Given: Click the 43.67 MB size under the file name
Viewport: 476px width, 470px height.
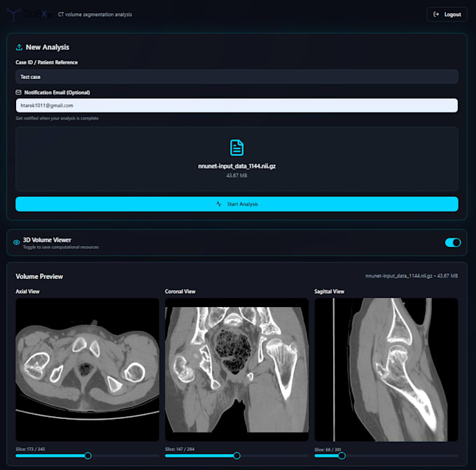Looking at the screenshot, I should [237, 176].
